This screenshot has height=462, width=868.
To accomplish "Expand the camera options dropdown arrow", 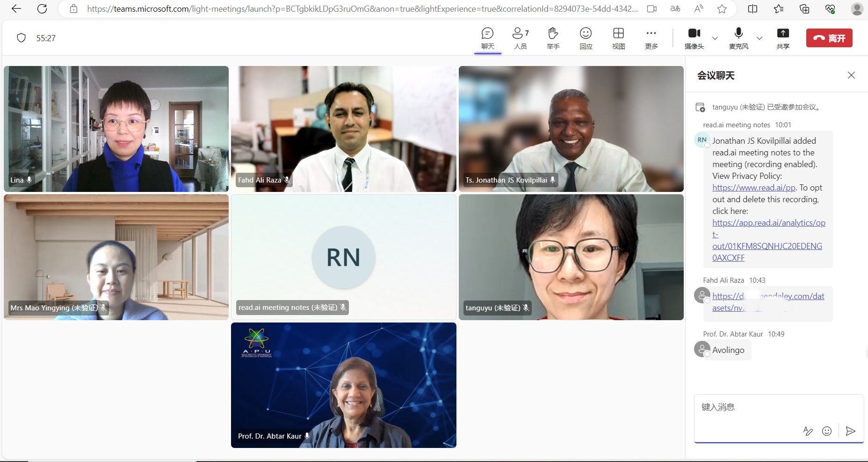I will (715, 38).
